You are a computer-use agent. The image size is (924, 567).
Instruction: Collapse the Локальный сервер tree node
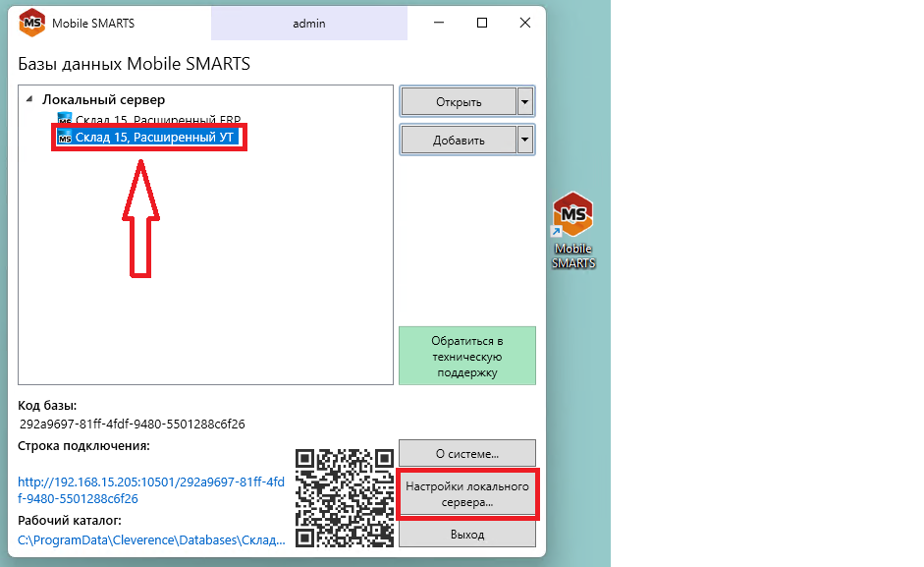29,99
